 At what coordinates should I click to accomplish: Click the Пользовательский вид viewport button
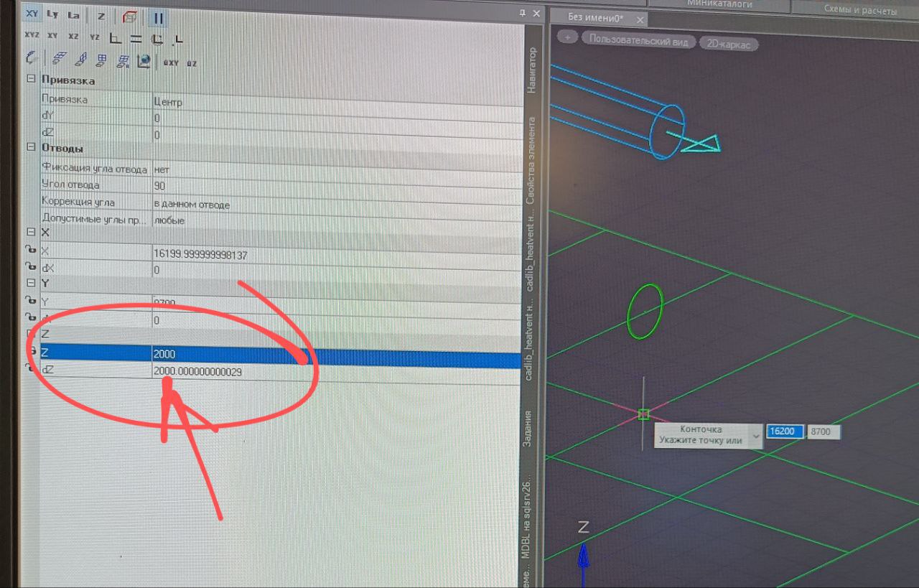(638, 40)
